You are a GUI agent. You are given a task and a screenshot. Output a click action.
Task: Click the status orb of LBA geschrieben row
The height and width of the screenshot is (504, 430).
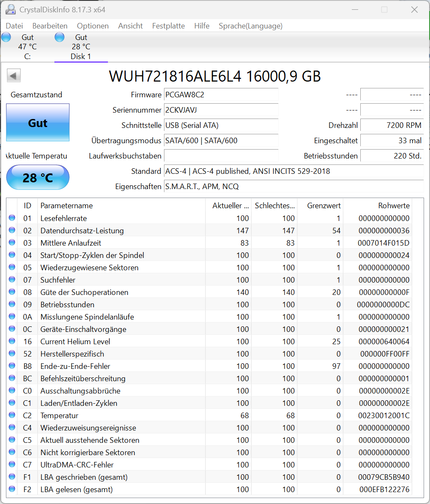pos(12,476)
